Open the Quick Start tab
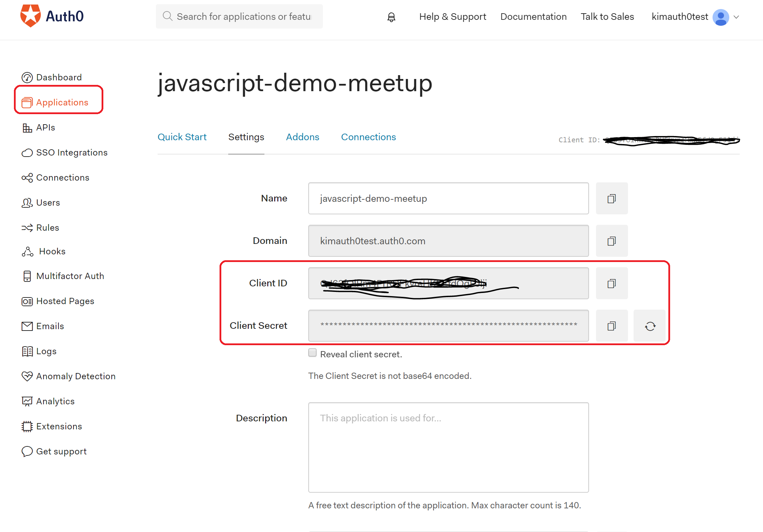The width and height of the screenshot is (763, 532). pos(182,137)
